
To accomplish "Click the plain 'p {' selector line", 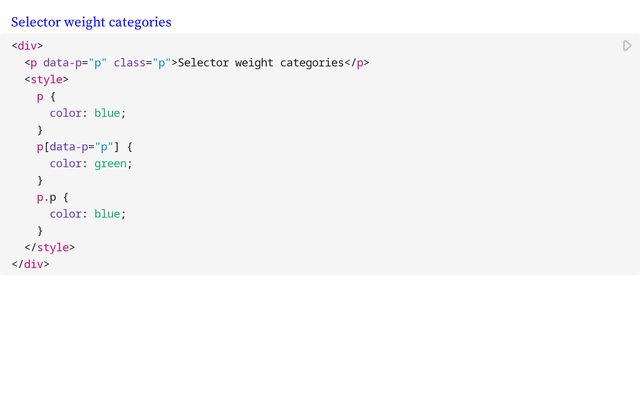I will point(46,97).
